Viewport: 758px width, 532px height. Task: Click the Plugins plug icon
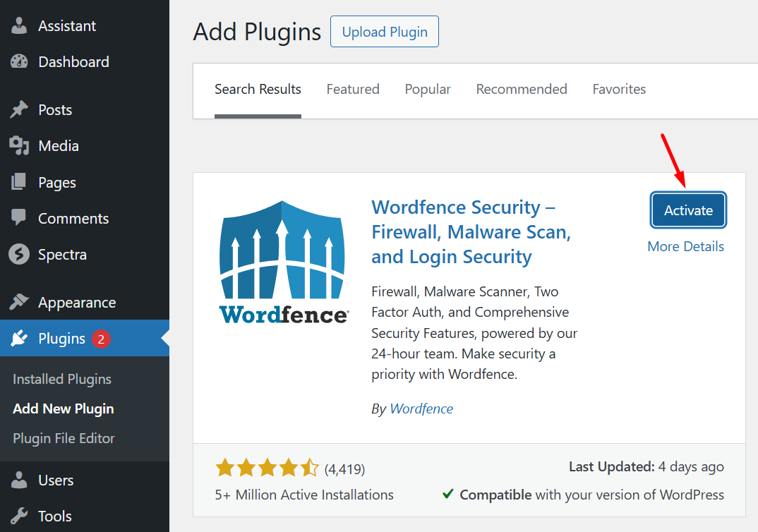pyautogui.click(x=19, y=338)
